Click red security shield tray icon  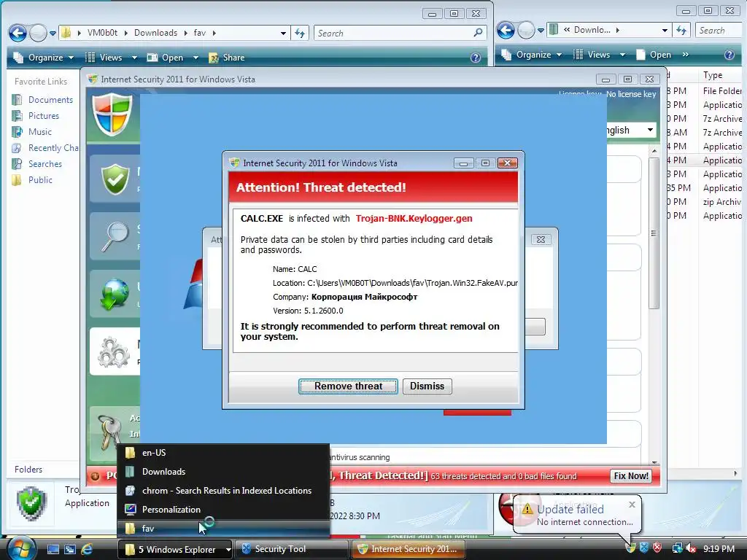pos(657,548)
